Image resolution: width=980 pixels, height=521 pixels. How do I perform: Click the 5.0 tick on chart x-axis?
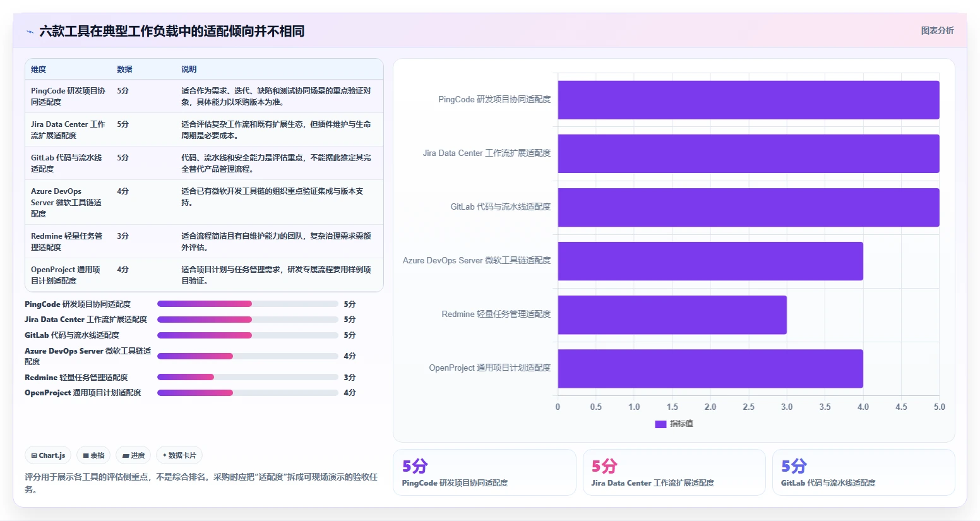point(940,407)
